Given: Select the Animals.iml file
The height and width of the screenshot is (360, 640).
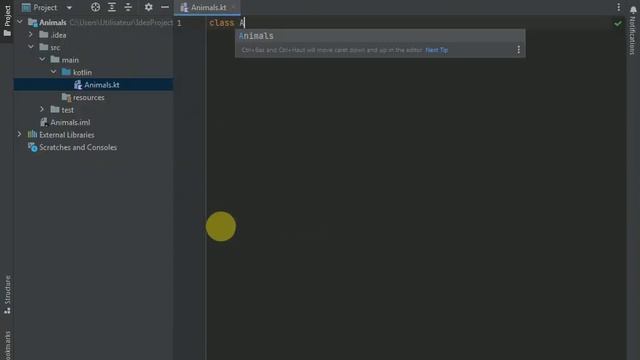Looking at the screenshot, I should (x=93, y=122).
